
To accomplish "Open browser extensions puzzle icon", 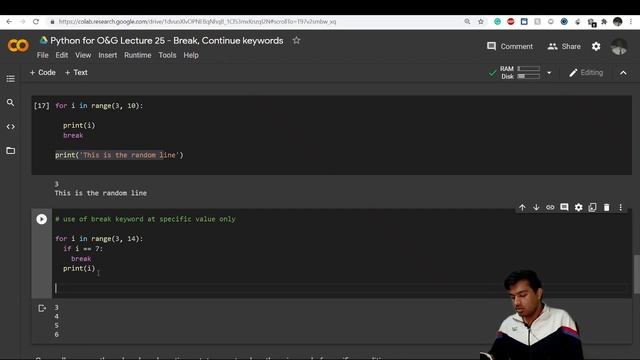I will click(604, 22).
